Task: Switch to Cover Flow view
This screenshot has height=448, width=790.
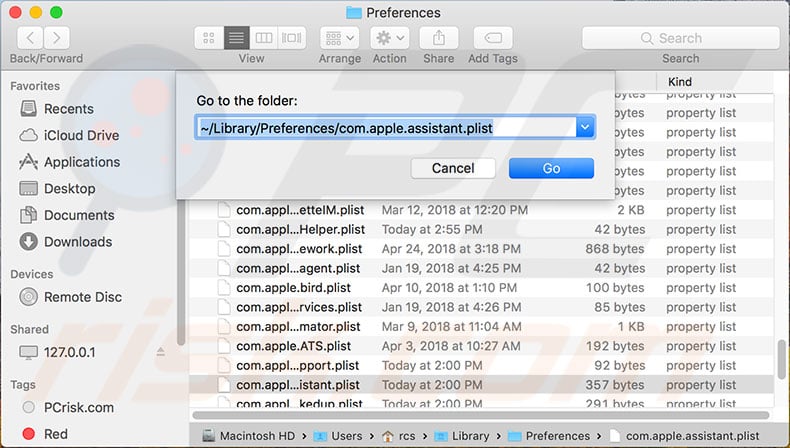Action: (292, 38)
